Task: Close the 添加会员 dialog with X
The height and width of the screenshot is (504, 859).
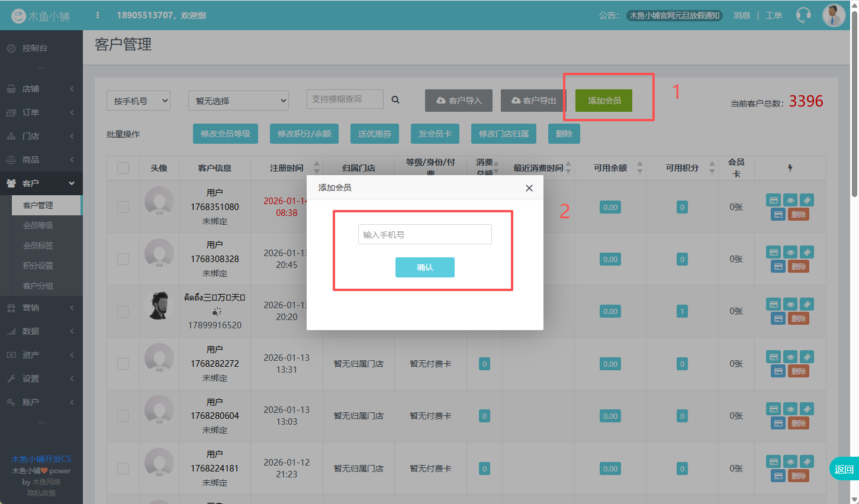Action: [x=529, y=188]
